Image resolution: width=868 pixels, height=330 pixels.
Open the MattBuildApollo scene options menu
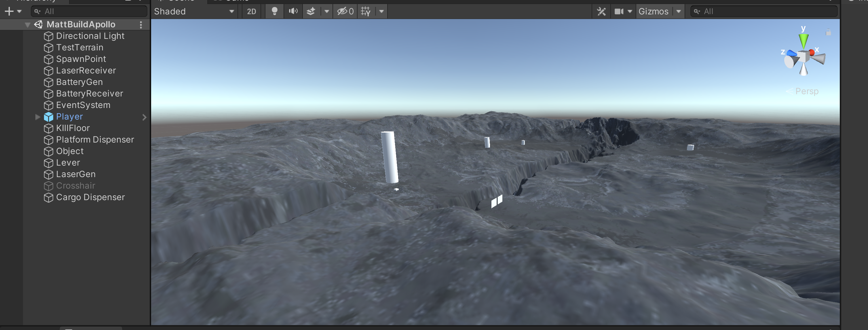(x=141, y=24)
